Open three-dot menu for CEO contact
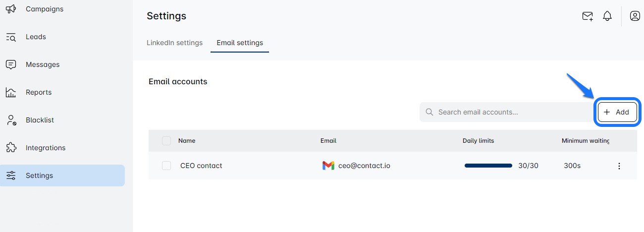The image size is (644, 232). tap(619, 166)
